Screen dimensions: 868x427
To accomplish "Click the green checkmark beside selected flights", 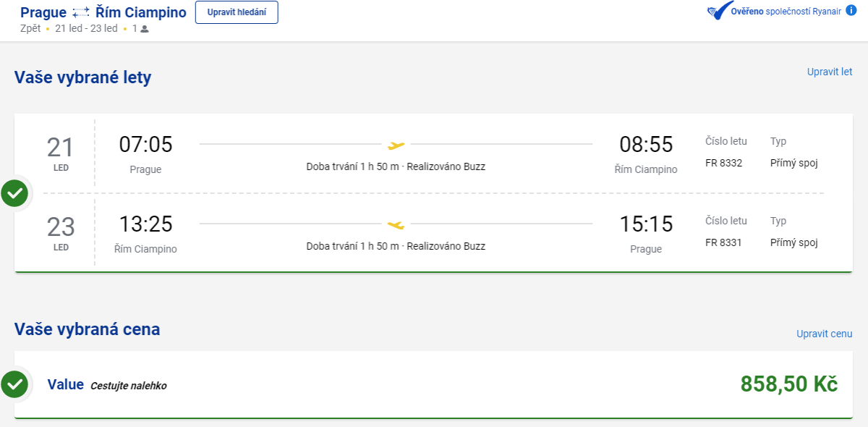I will (x=14, y=193).
